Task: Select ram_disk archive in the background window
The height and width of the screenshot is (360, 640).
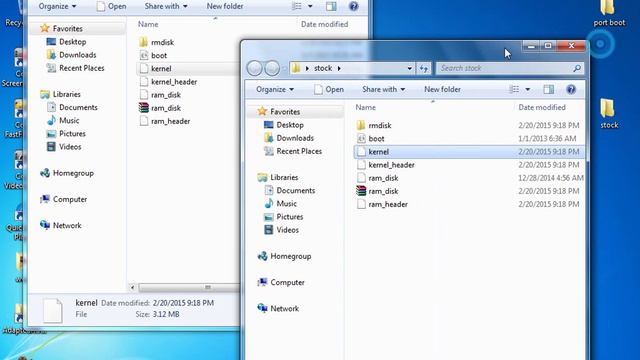Action: (165, 108)
